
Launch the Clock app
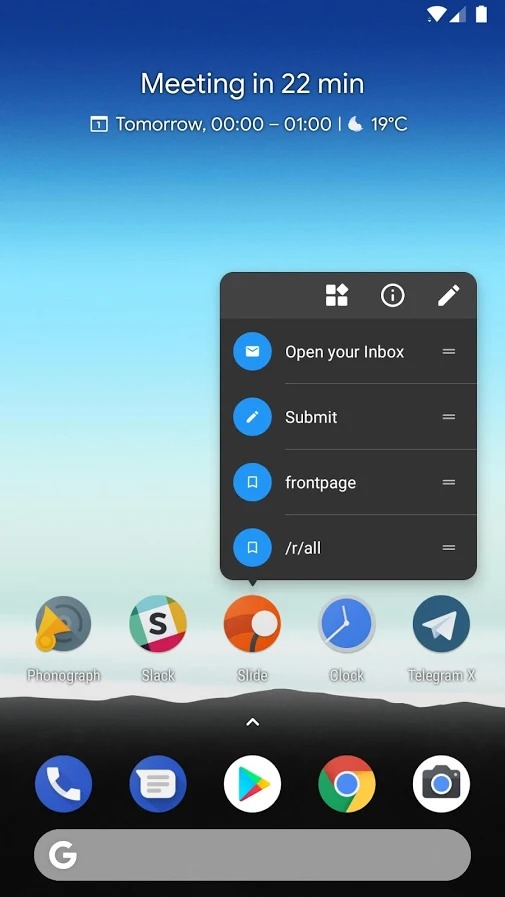pos(347,624)
